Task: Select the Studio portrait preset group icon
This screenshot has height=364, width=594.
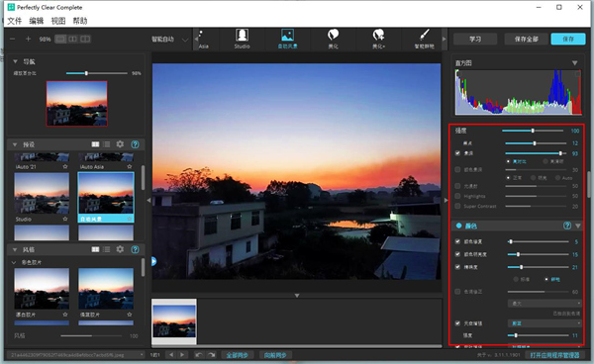Action: click(x=242, y=40)
